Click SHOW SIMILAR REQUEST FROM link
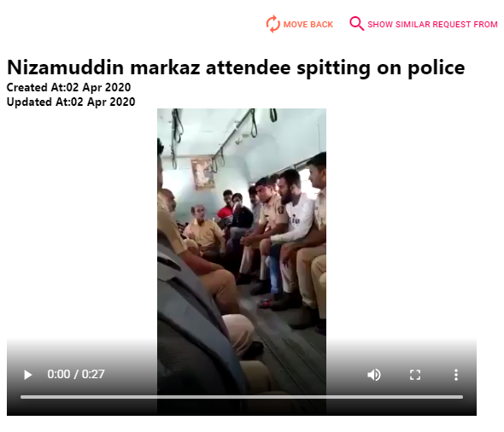 (x=432, y=25)
